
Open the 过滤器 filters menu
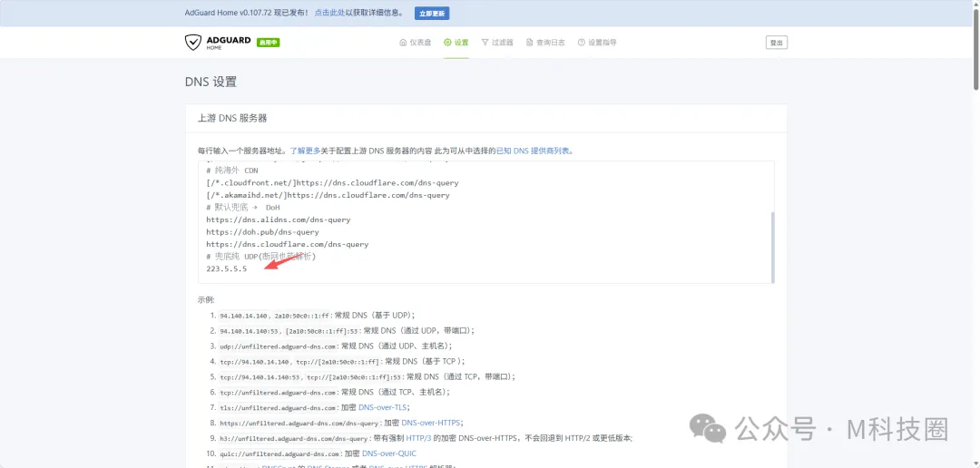[497, 43]
